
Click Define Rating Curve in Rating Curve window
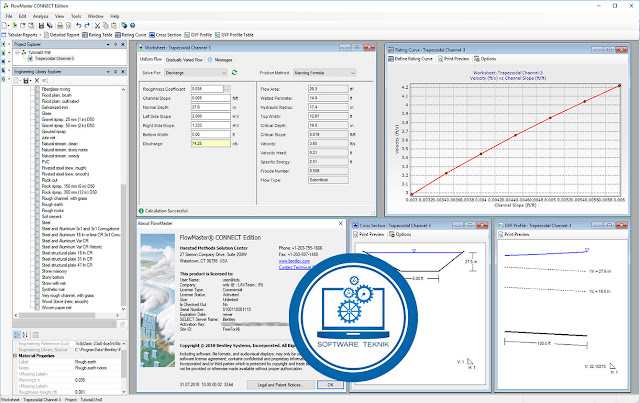(x=410, y=59)
